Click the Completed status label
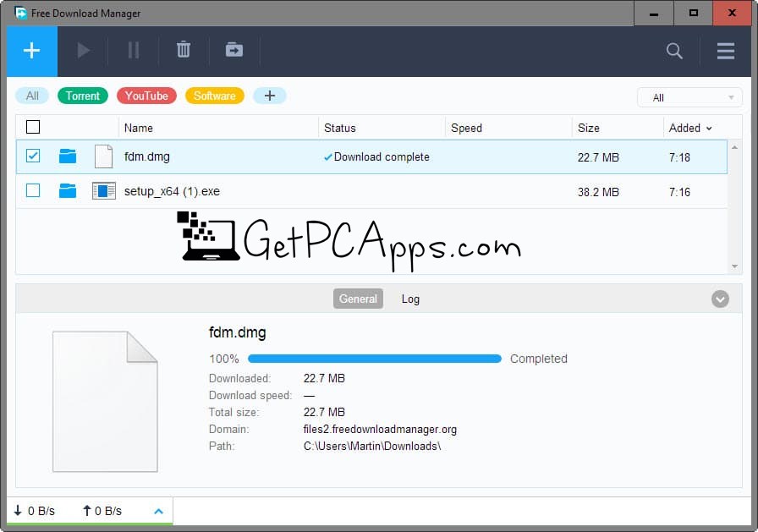This screenshot has height=532, width=758. pos(539,359)
